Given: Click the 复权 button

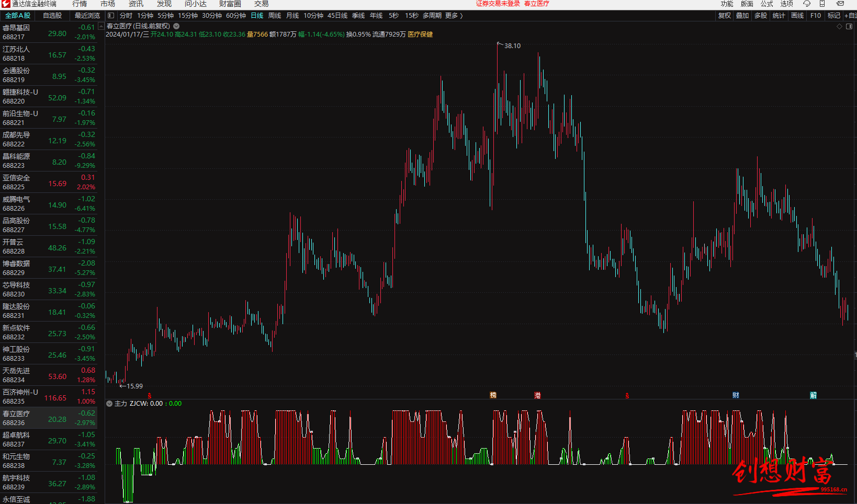Looking at the screenshot, I should (x=725, y=16).
